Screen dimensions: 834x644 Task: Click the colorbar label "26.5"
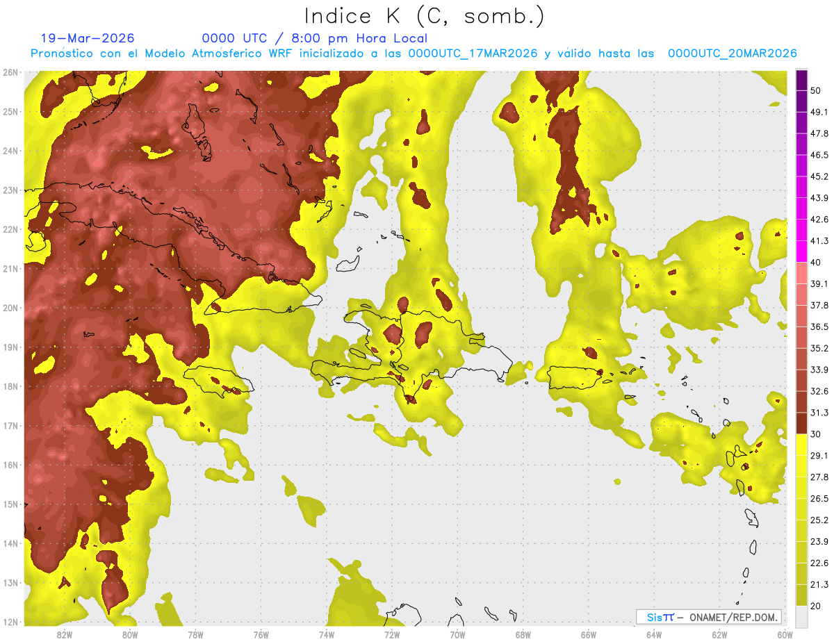pyautogui.click(x=819, y=499)
